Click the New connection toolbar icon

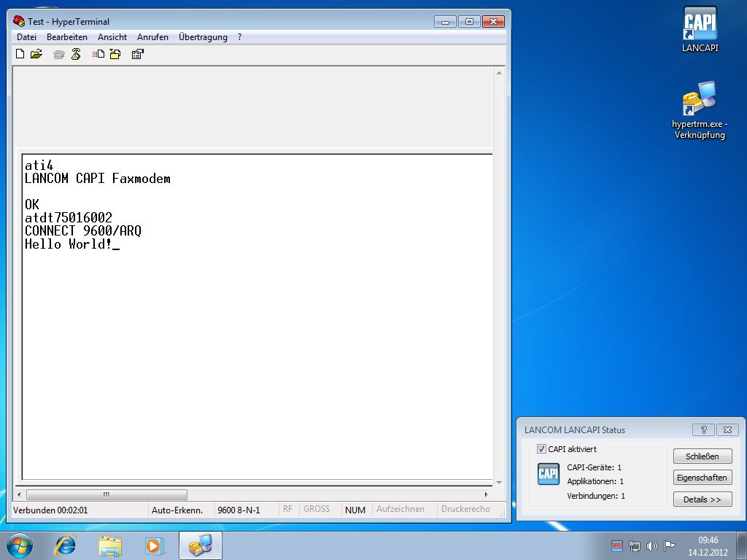[20, 54]
